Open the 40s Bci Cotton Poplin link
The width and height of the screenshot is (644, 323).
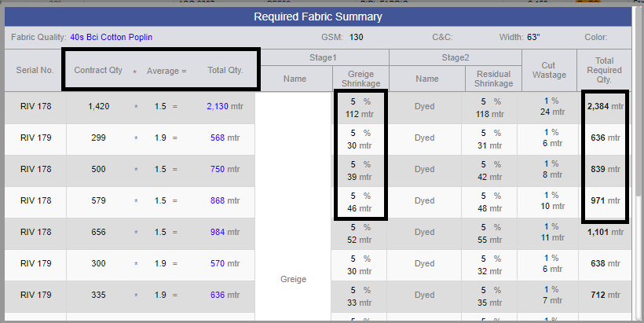pos(111,37)
